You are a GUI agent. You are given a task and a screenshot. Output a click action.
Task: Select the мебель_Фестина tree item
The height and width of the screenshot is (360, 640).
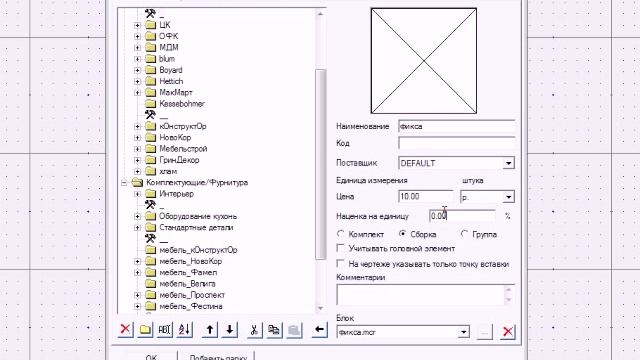tap(191, 306)
